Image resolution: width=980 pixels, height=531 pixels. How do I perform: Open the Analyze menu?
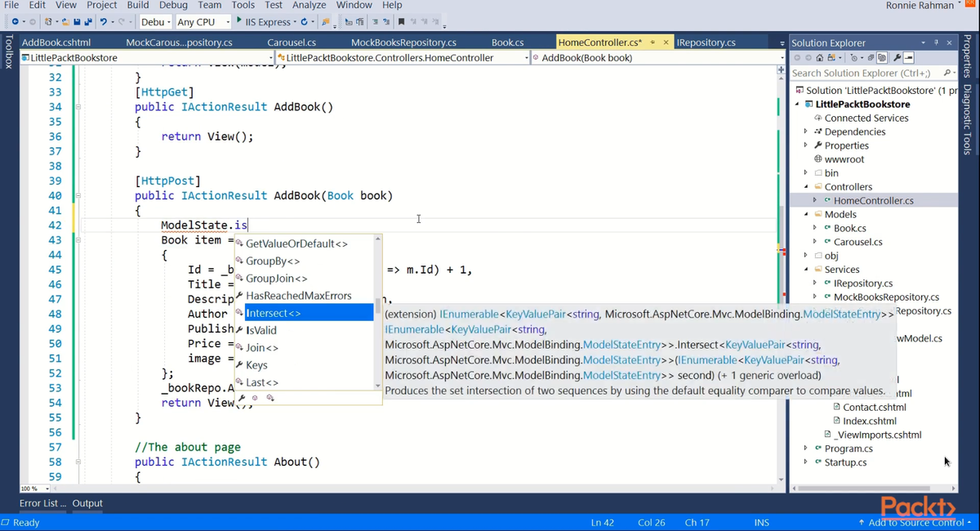[309, 5]
